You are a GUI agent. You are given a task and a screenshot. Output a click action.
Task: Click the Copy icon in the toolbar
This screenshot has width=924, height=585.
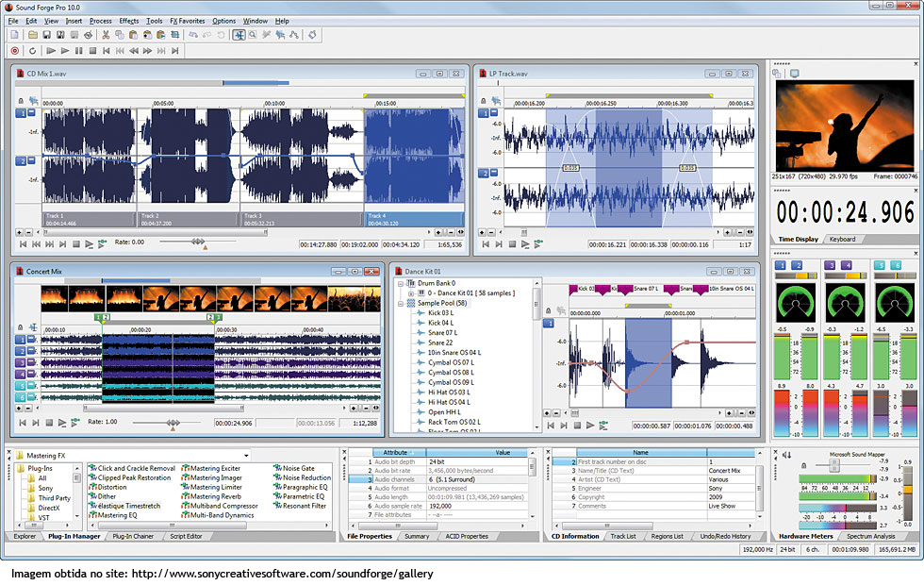119,36
